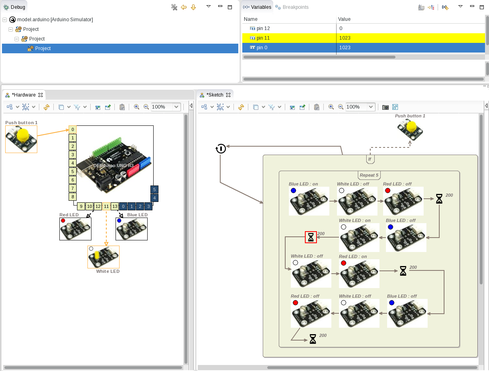Select the Arduino UNO board image
This screenshot has width=489, height=371.
click(x=114, y=165)
